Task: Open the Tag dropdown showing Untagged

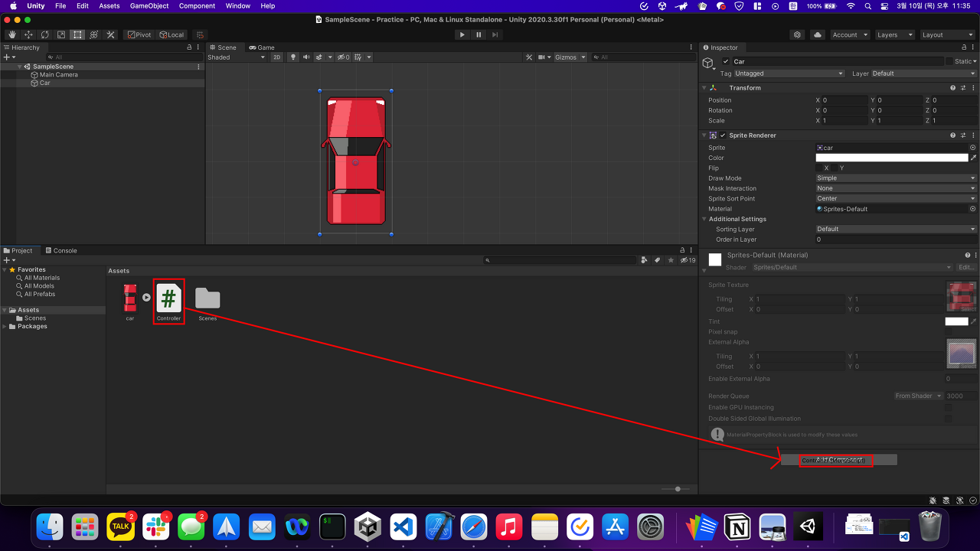Action: [789, 73]
